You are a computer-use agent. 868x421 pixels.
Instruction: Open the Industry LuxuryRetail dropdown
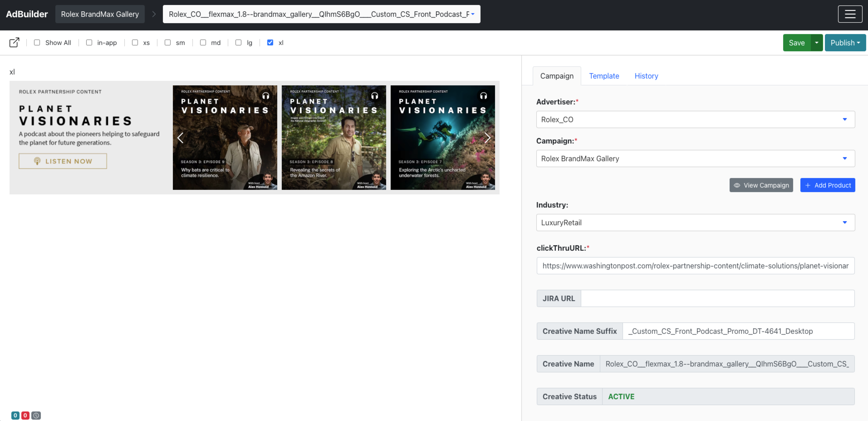pos(695,223)
